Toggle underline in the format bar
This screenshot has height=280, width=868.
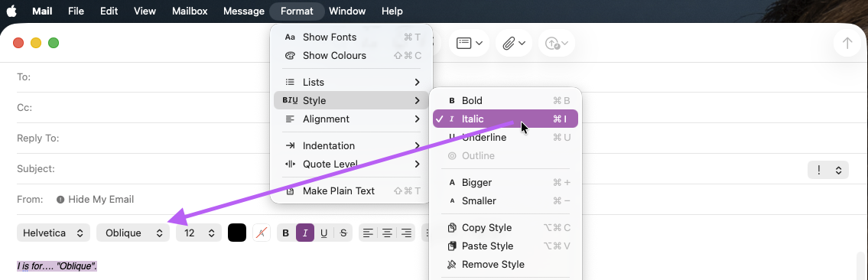coord(323,233)
